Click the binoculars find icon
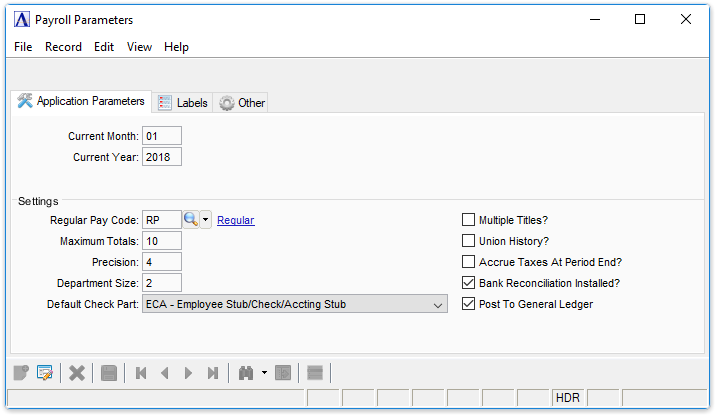Image resolution: width=719 pixels, height=418 pixels. coord(246,373)
